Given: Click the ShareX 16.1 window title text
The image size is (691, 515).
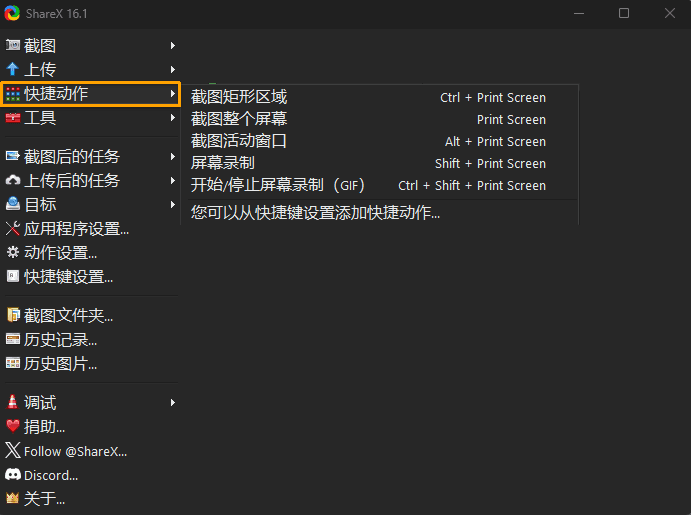Looking at the screenshot, I should (x=56, y=14).
